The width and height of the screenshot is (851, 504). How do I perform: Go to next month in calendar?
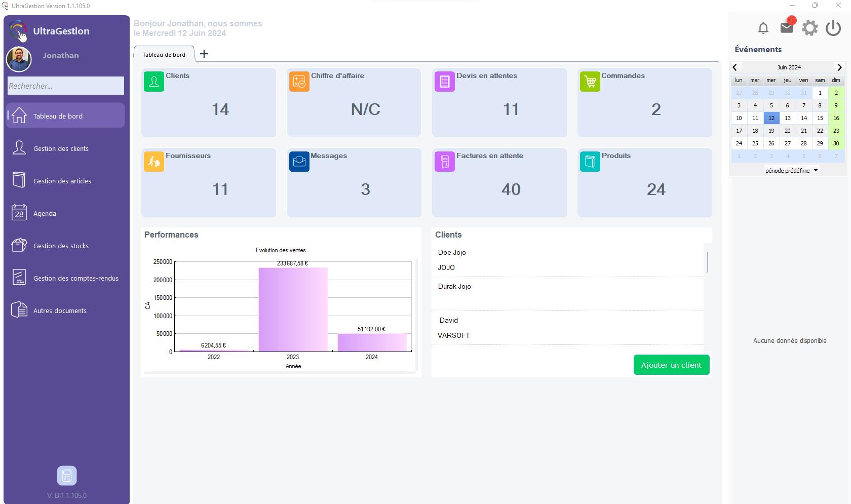(839, 67)
